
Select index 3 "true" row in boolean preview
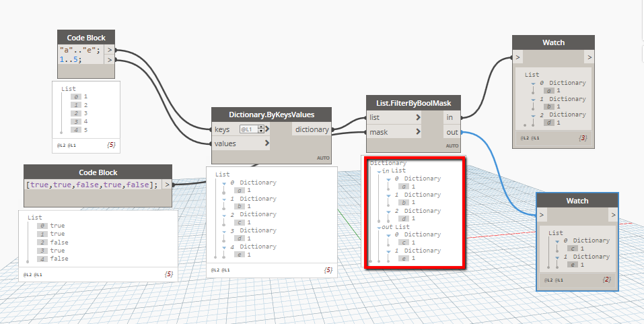[x=51, y=251]
